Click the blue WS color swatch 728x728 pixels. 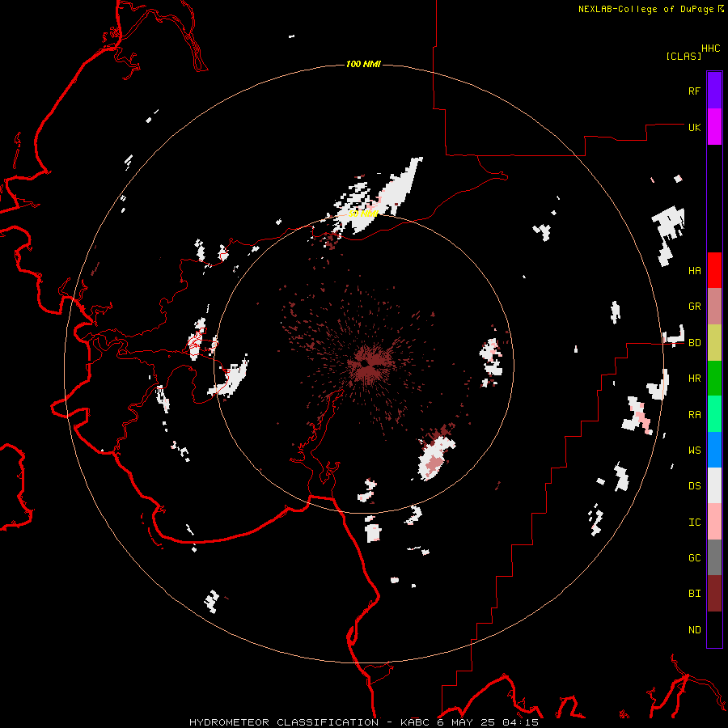714,450
